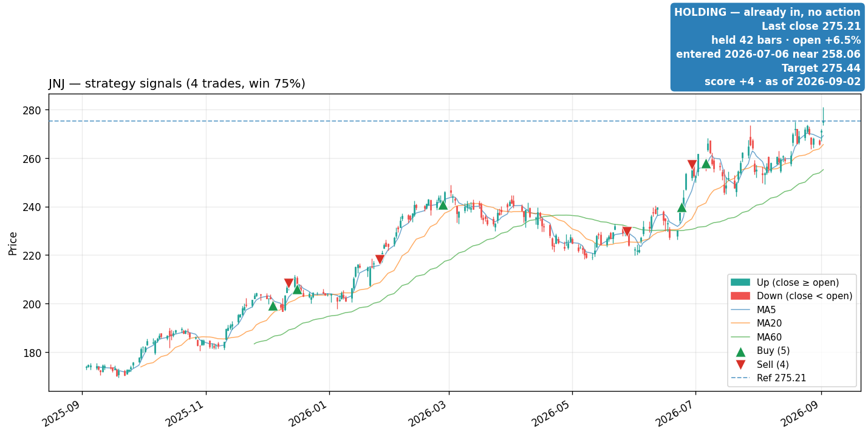Select the buy marker near 258 in July 2026

[706, 163]
